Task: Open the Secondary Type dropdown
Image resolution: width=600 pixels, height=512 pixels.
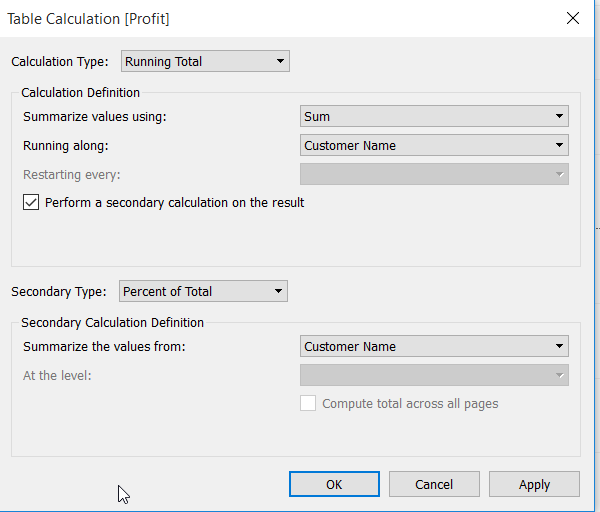Action: click(203, 291)
